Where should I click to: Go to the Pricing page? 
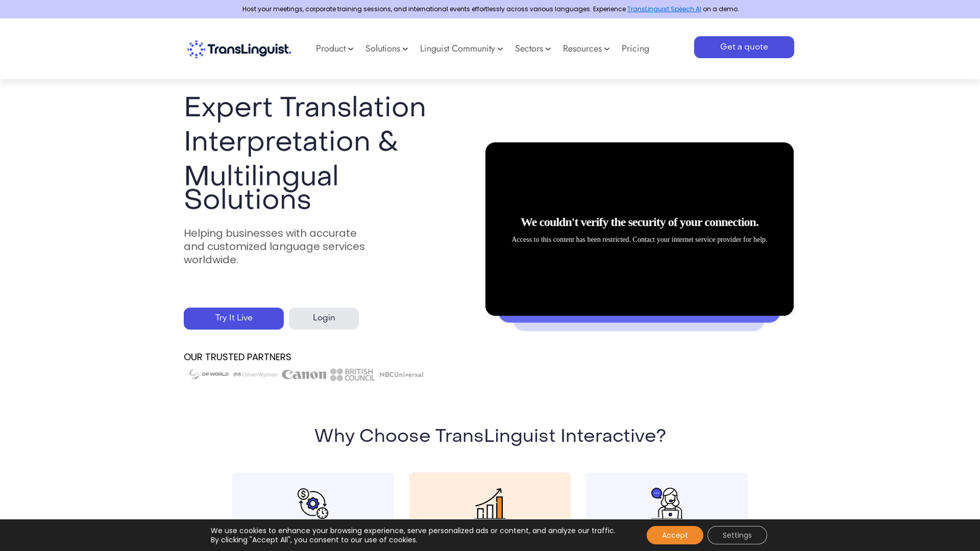[x=635, y=49]
